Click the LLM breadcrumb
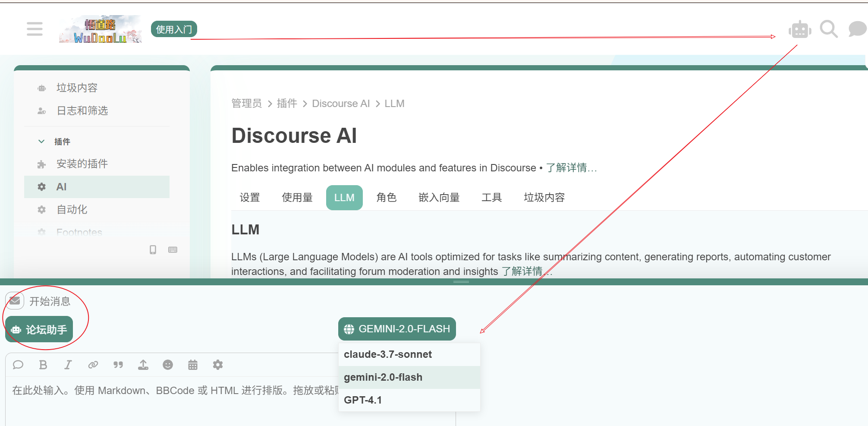The image size is (868, 426). (x=394, y=104)
